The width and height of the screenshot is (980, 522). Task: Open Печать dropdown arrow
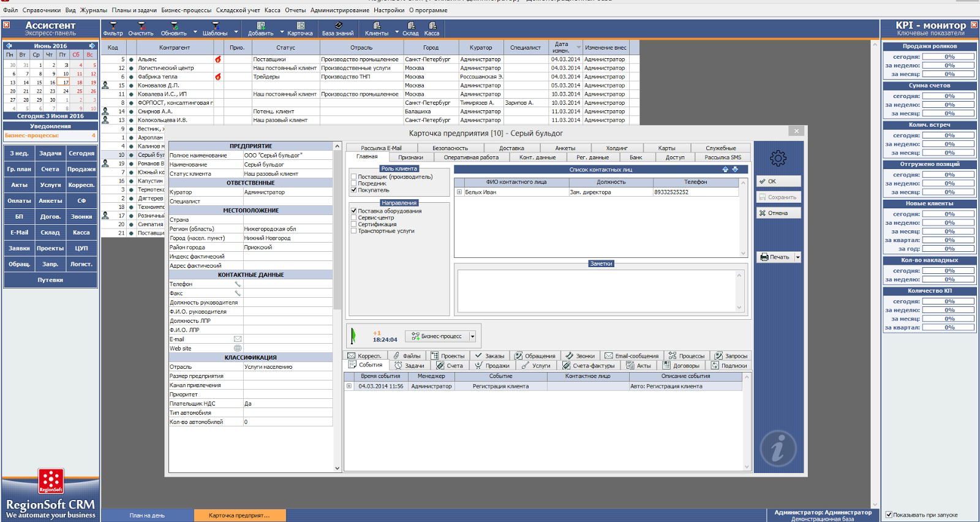[x=797, y=257]
